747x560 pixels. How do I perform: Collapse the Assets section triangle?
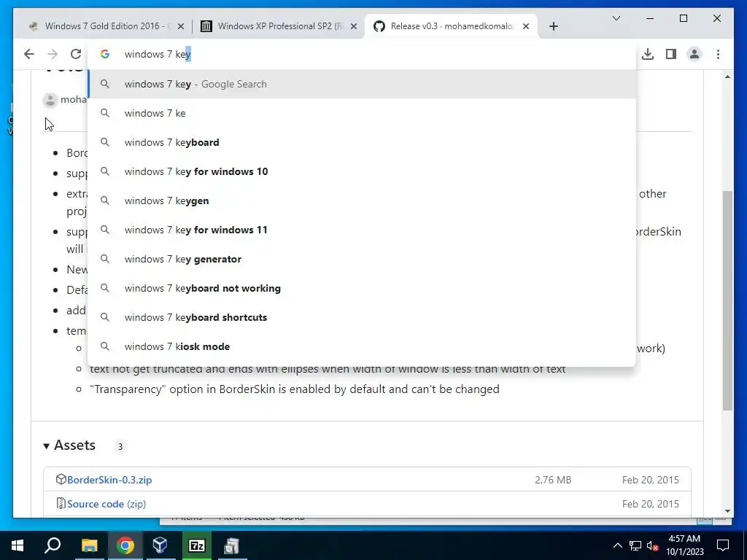pyautogui.click(x=46, y=446)
